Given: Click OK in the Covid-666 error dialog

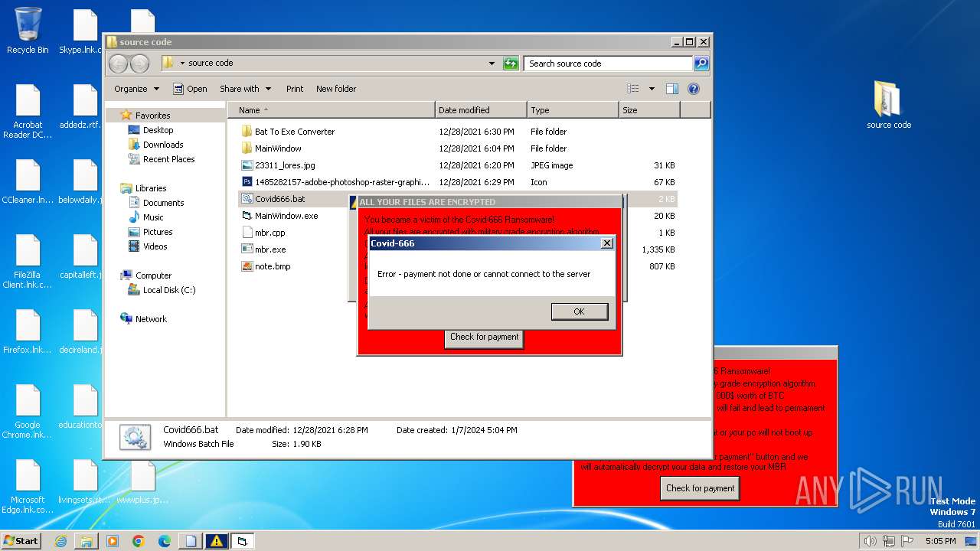Looking at the screenshot, I should pyautogui.click(x=579, y=311).
